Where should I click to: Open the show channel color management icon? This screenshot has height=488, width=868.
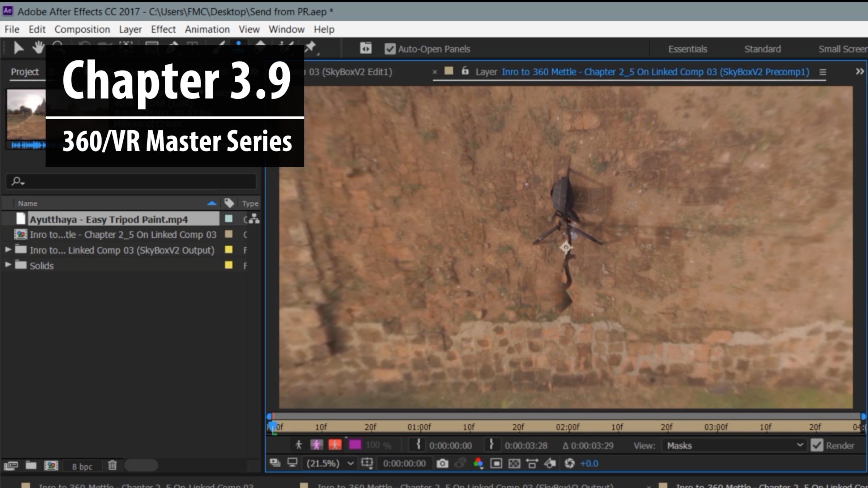click(x=478, y=463)
